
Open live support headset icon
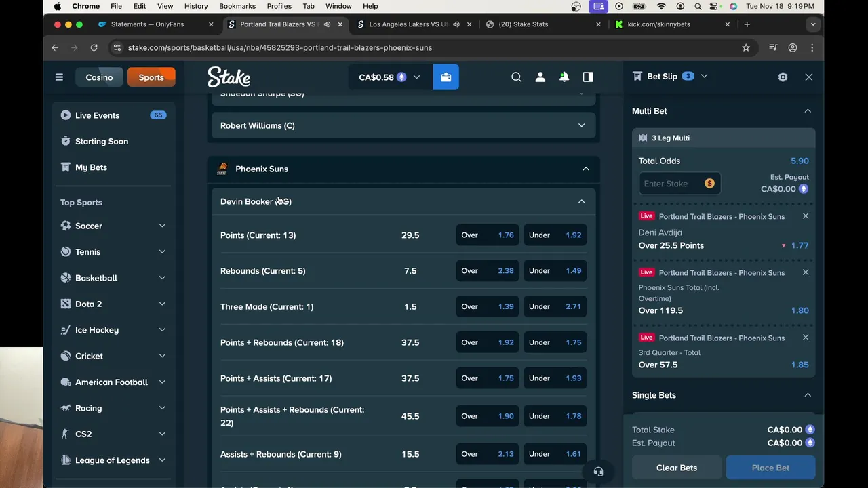598,472
